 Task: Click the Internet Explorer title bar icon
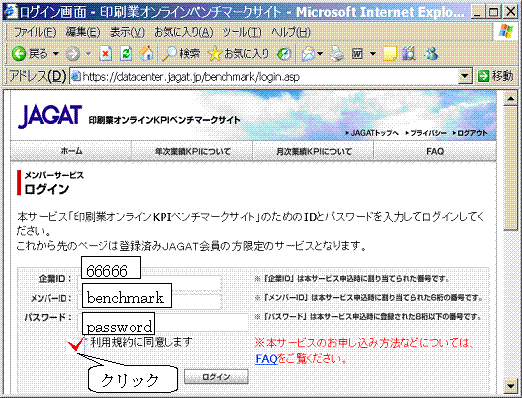(x=11, y=12)
